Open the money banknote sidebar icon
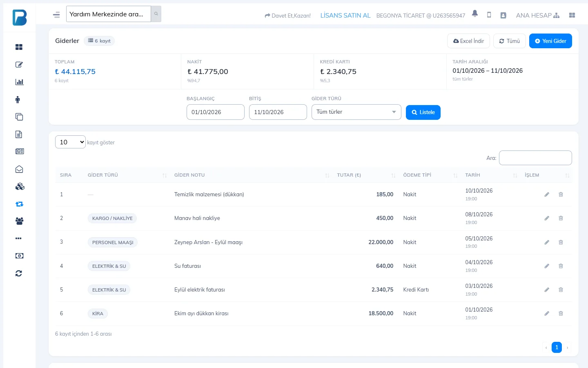The width and height of the screenshot is (588, 368). [19, 256]
